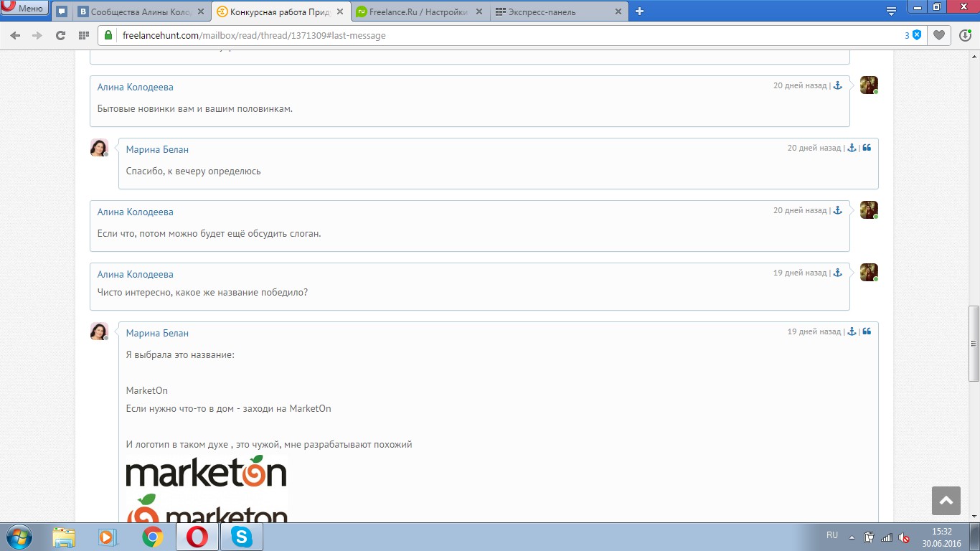Close the Экспресс-панель tab
This screenshot has width=980, height=551.
pyautogui.click(x=617, y=11)
